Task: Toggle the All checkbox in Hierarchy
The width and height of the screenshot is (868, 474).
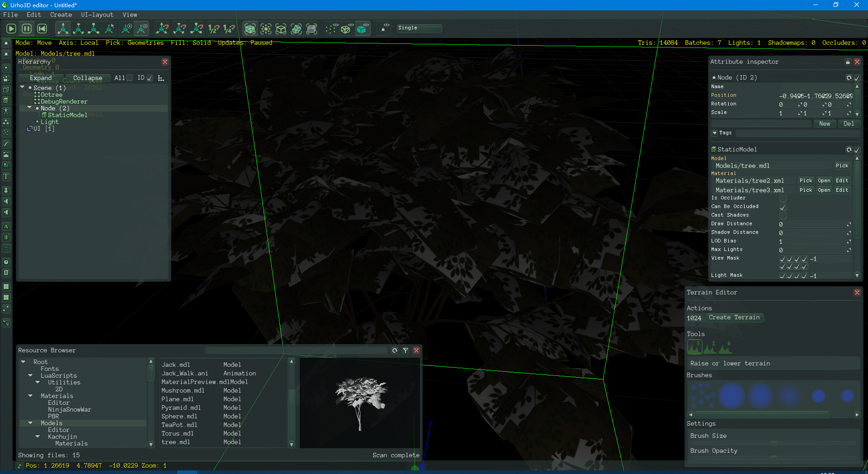Action: pyautogui.click(x=130, y=78)
